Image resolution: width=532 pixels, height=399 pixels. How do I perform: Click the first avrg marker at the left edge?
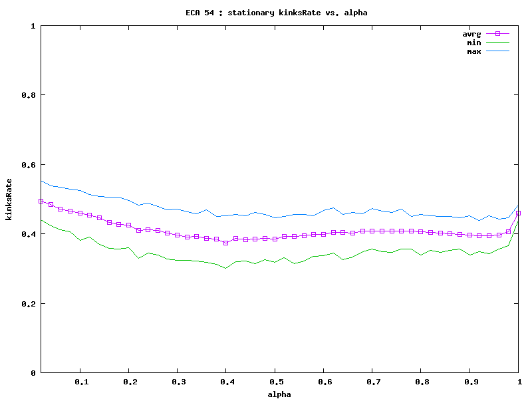(x=41, y=201)
